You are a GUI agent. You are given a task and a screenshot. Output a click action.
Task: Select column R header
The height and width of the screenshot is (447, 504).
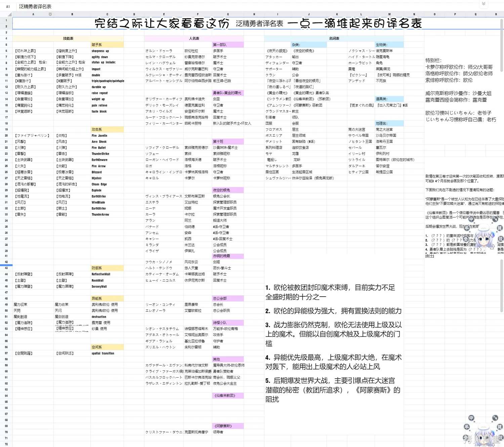tap(496, 14)
